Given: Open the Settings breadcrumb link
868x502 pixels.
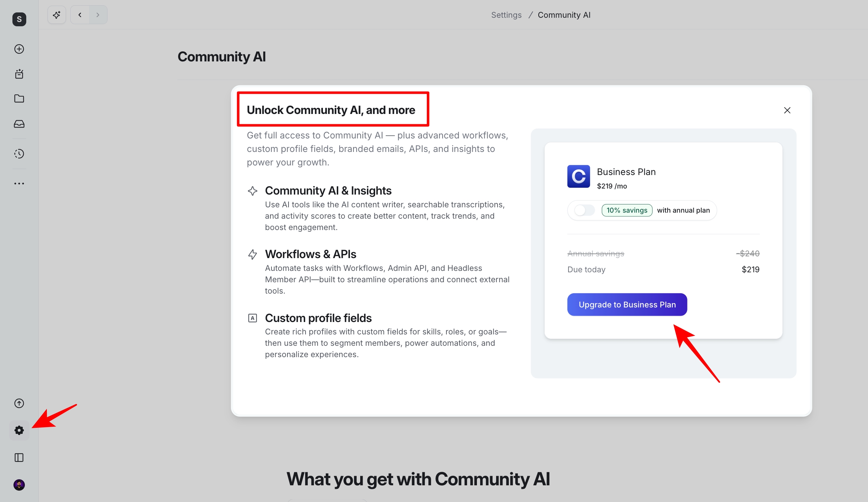Looking at the screenshot, I should 506,15.
